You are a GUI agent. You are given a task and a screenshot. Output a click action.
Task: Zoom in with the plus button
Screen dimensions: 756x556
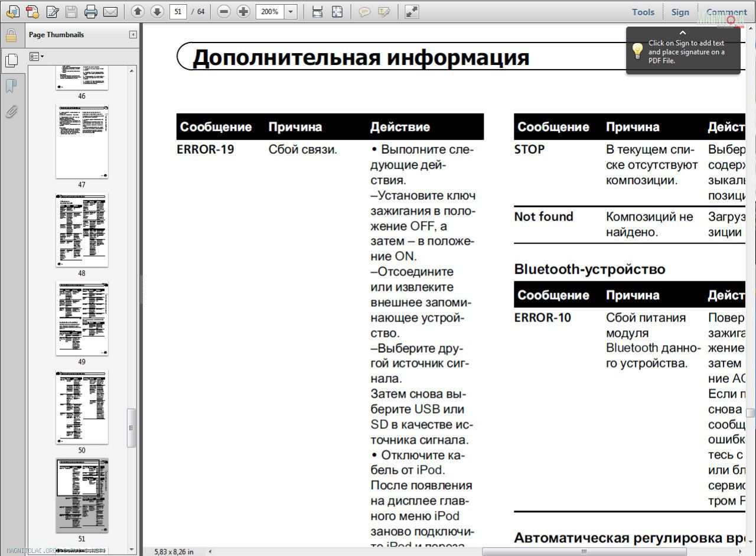(x=243, y=11)
